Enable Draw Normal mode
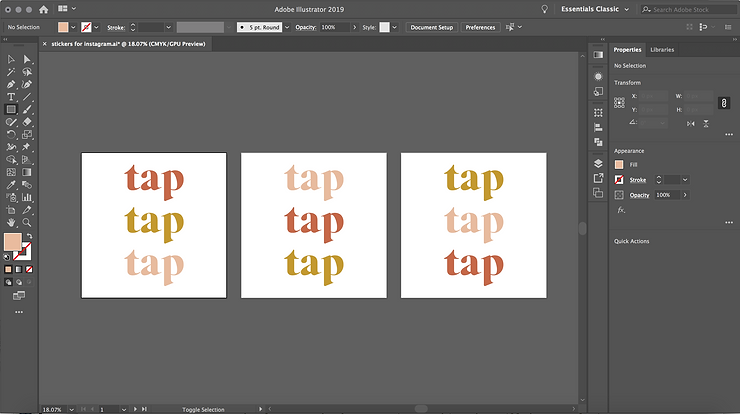The width and height of the screenshot is (740, 414). tap(8, 282)
